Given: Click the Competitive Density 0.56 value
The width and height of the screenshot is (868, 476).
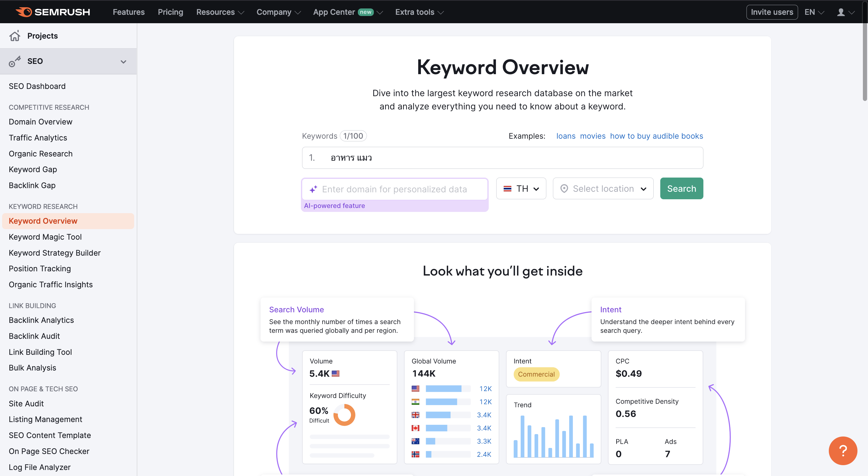Looking at the screenshot, I should coord(626,414).
